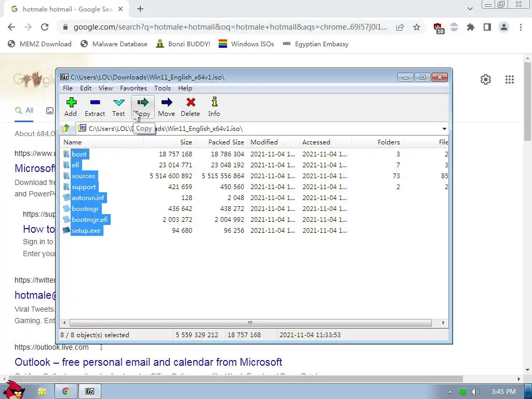Viewport: 532px width, 399px height.
Task: Reload the Chrome page
Action: [x=45, y=27]
